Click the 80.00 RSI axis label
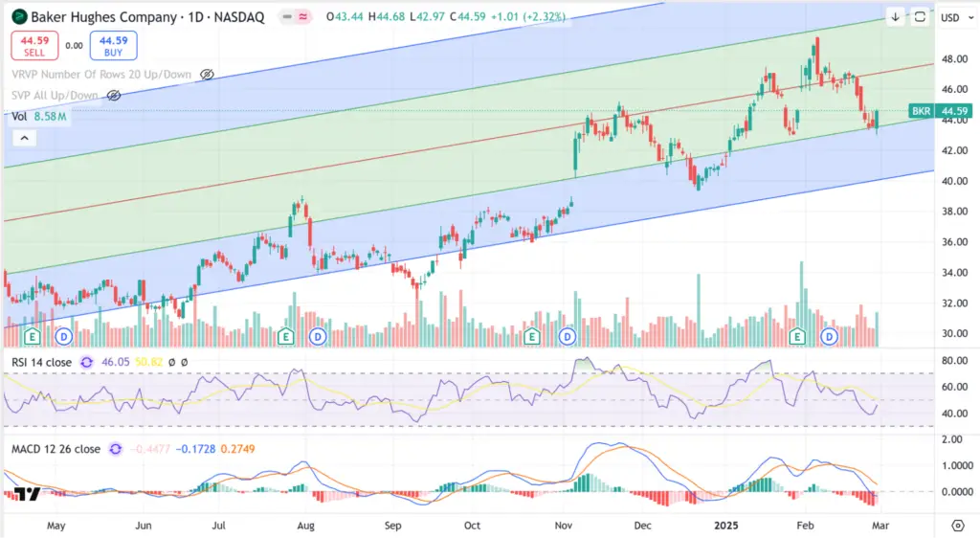The height and width of the screenshot is (538, 980). tap(954, 361)
